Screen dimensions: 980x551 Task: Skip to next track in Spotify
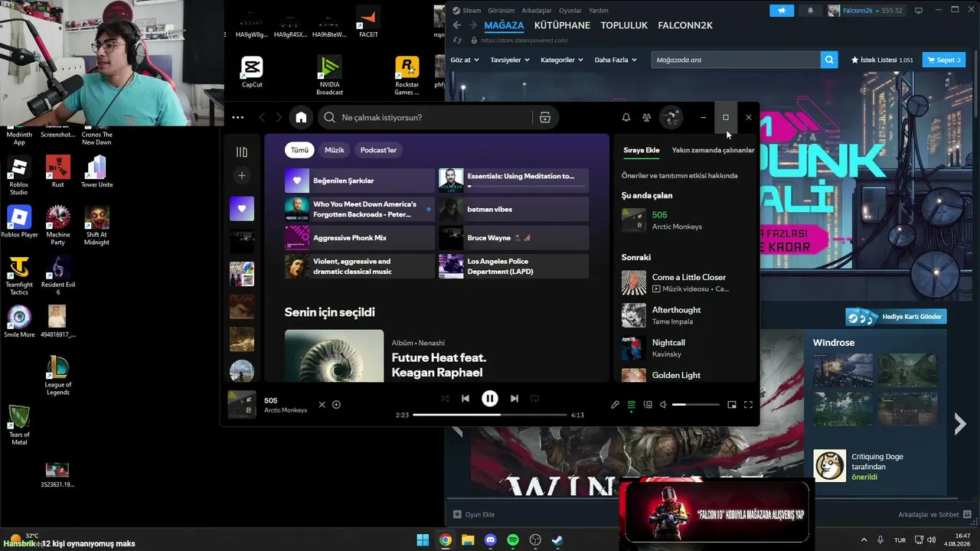(514, 399)
